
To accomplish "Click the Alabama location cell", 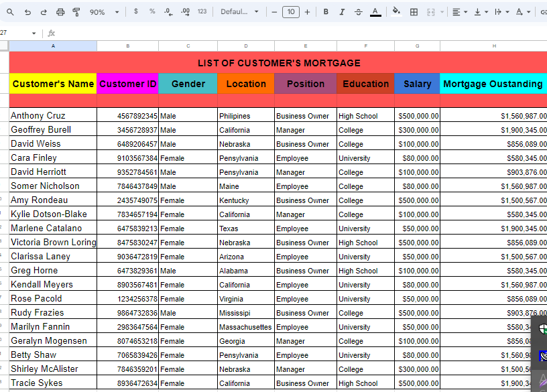I will [x=246, y=270].
